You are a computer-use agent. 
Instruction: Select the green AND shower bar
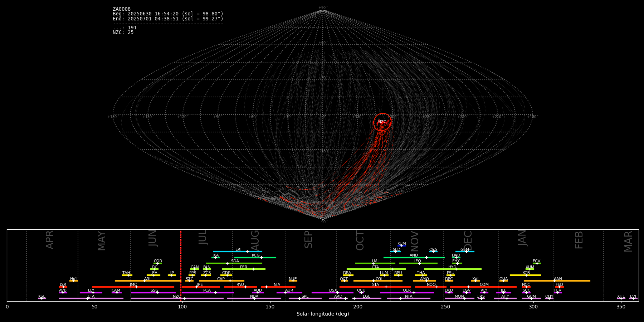(x=414, y=257)
